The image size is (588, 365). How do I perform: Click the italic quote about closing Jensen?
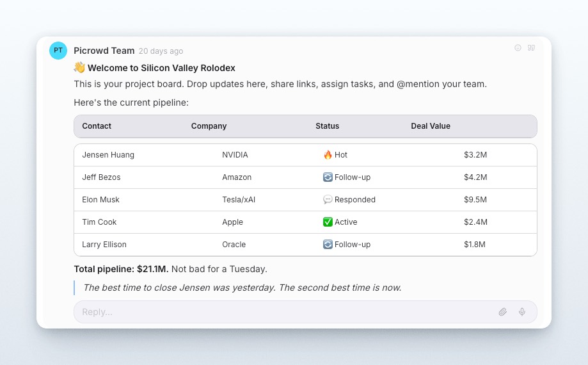(x=242, y=288)
